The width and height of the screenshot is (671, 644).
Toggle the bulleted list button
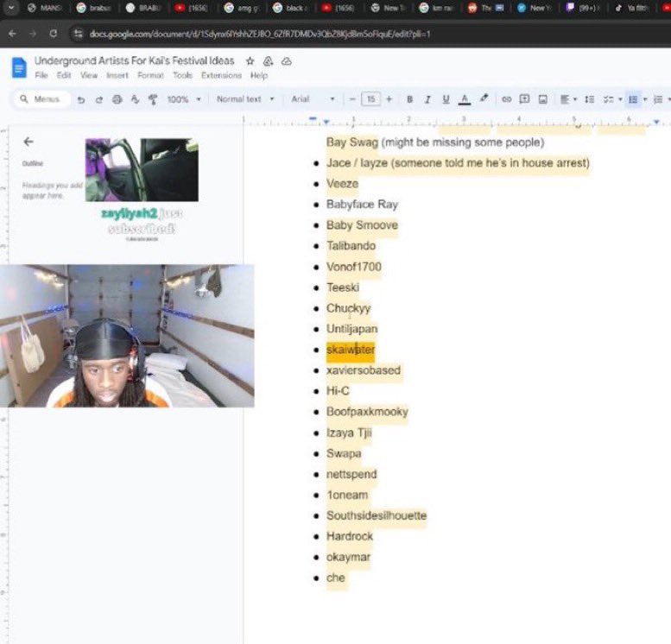tap(633, 99)
